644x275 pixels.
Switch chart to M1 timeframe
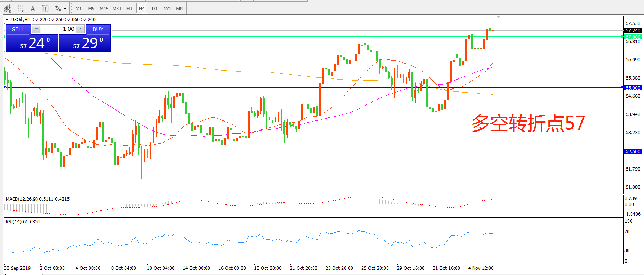[x=79, y=8]
